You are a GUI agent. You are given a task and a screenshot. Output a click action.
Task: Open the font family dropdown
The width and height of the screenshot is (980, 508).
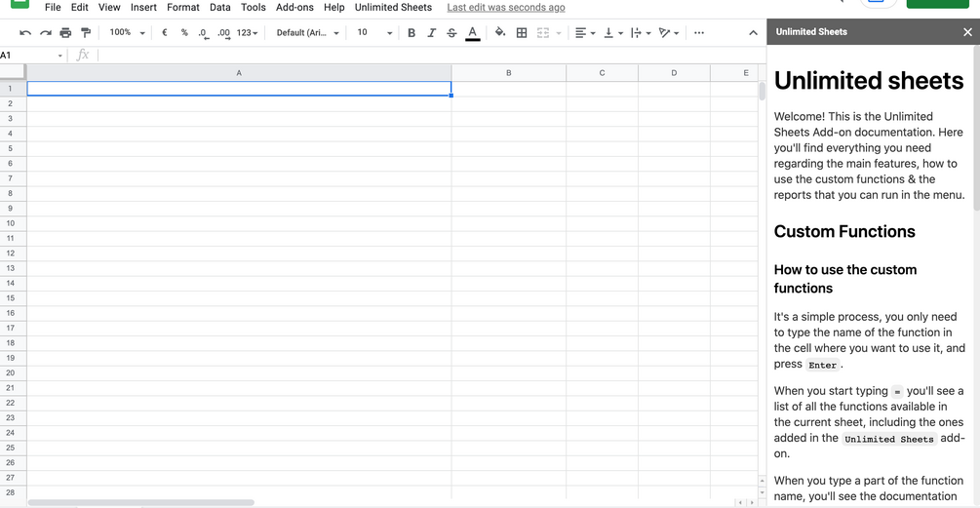[x=307, y=32]
